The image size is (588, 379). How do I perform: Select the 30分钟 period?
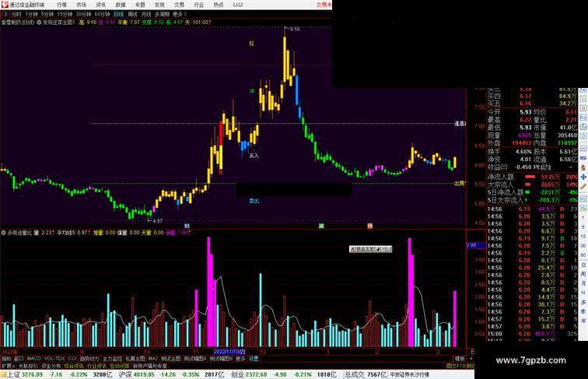(83, 14)
